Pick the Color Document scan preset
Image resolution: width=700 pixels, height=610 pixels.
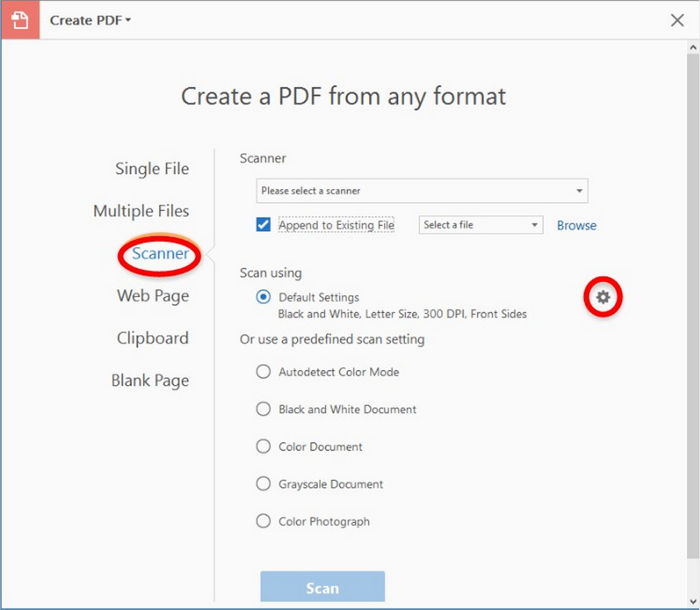(264, 446)
